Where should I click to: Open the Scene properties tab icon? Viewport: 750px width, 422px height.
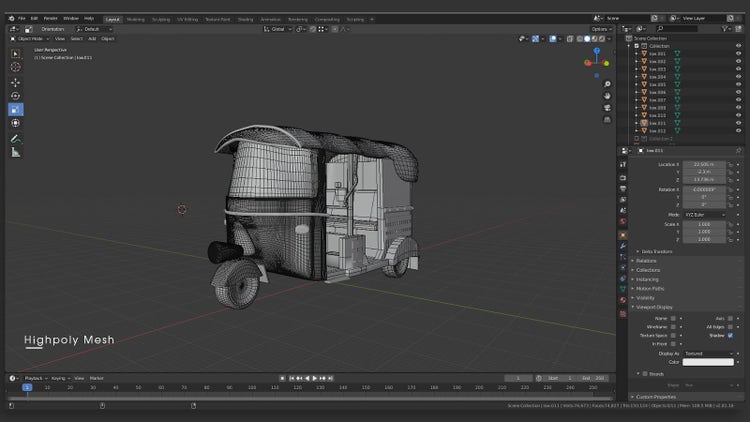pyautogui.click(x=623, y=211)
